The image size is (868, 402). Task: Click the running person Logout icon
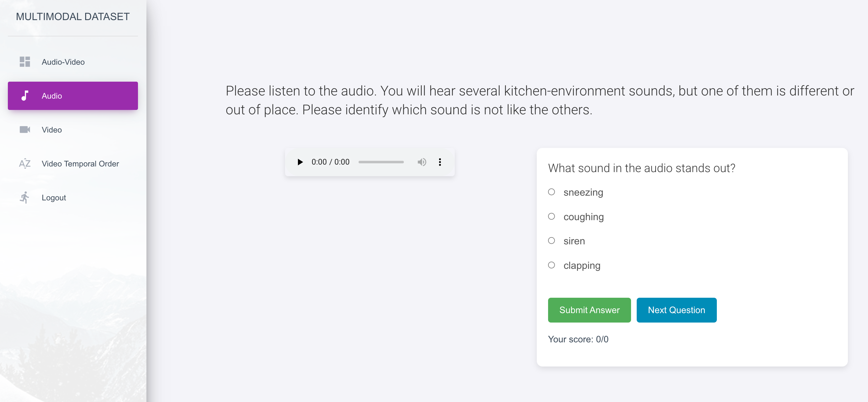tap(25, 198)
